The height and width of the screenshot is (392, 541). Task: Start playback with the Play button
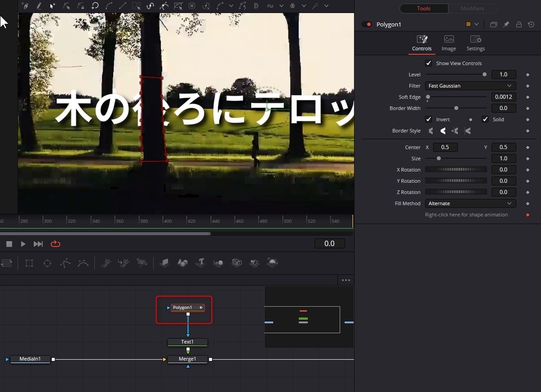pos(23,244)
